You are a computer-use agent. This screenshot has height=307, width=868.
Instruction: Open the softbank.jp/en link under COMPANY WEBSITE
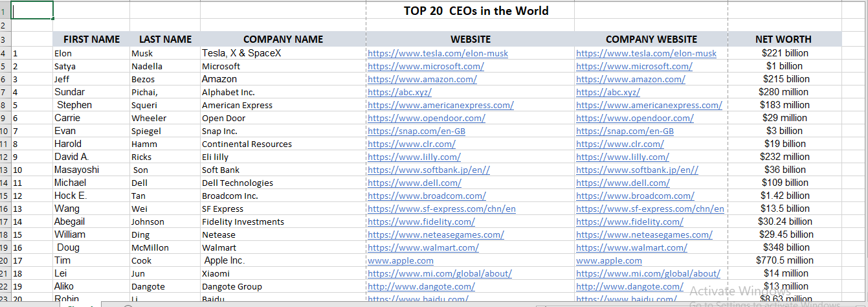coord(637,170)
